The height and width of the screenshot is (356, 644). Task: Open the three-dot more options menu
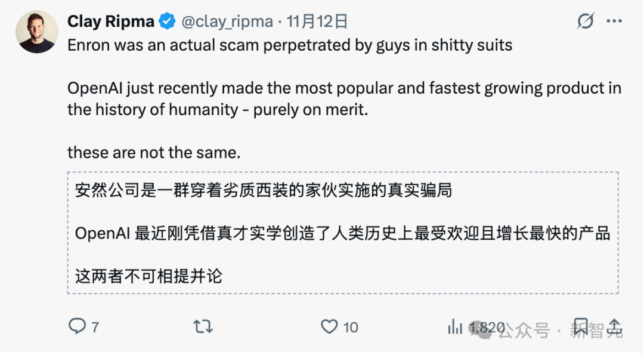click(615, 20)
